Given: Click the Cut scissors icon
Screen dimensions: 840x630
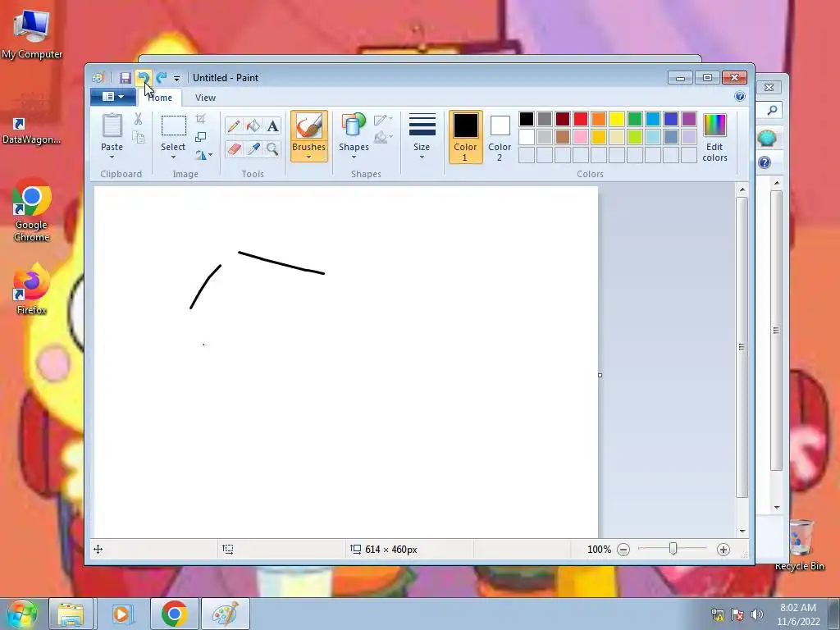Looking at the screenshot, I should coord(138,119).
